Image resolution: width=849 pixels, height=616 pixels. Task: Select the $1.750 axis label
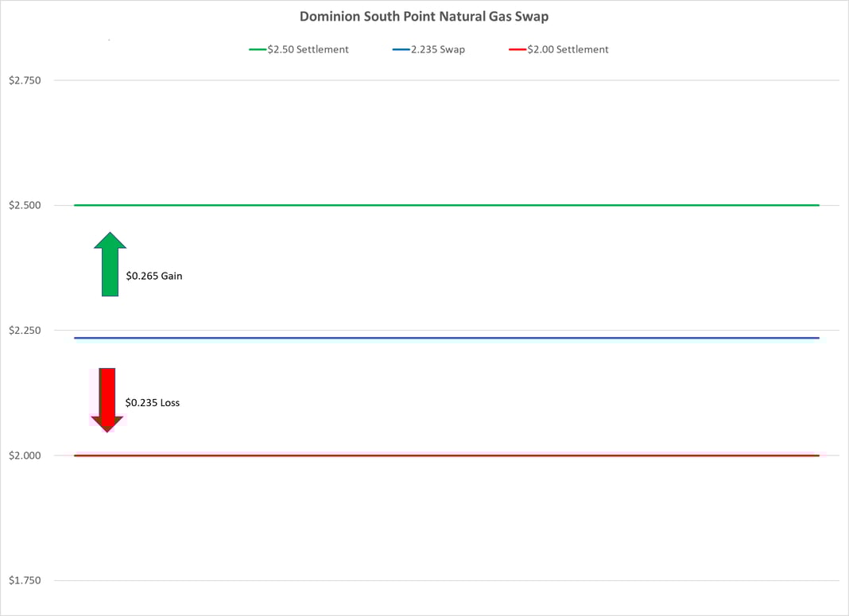pos(25,580)
